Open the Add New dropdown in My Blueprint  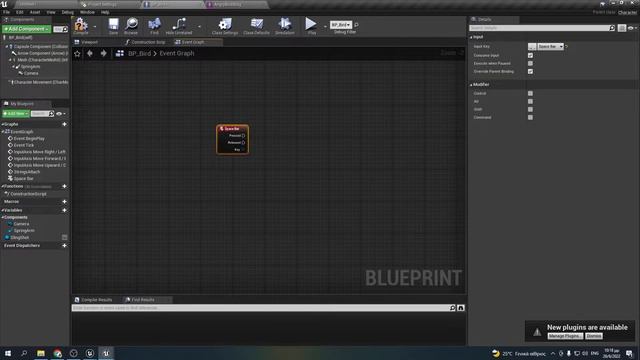coord(16,113)
